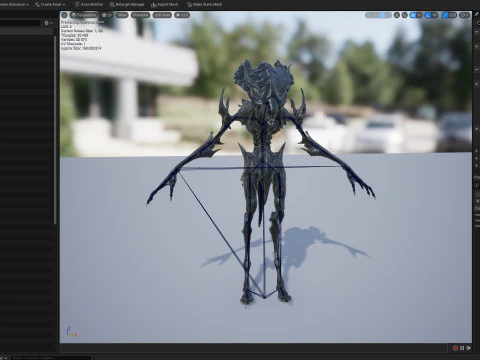The height and width of the screenshot is (360, 480).
Task: Click the 'LOD: 0' viewport stat text
Action: 66,26
